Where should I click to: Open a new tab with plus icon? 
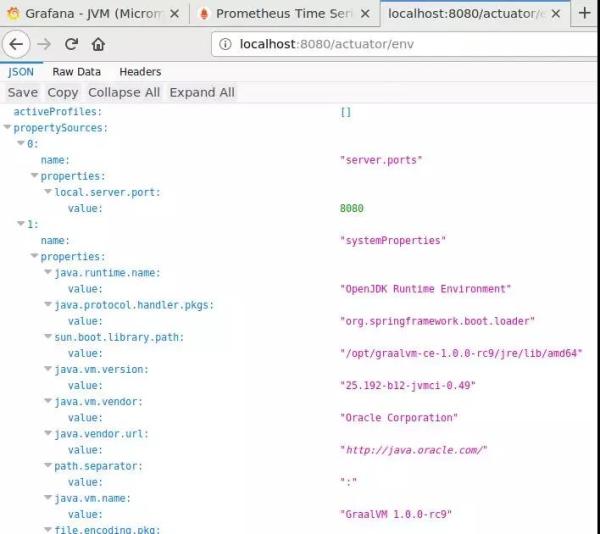point(585,13)
